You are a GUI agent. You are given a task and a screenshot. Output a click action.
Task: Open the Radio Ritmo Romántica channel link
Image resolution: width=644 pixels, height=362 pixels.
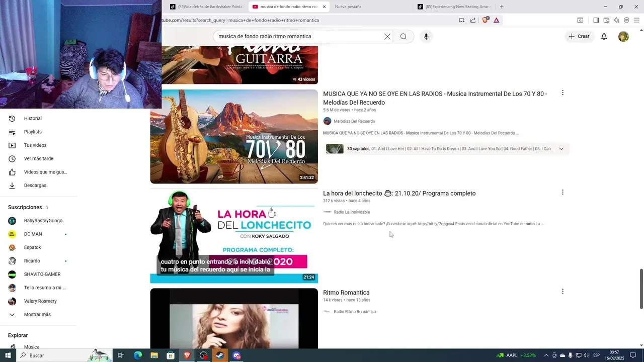[355, 312]
